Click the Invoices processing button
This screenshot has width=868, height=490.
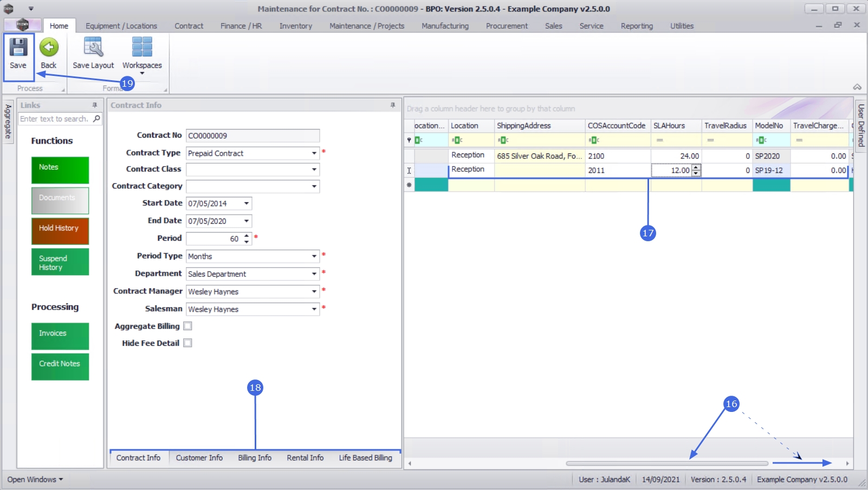click(60, 337)
